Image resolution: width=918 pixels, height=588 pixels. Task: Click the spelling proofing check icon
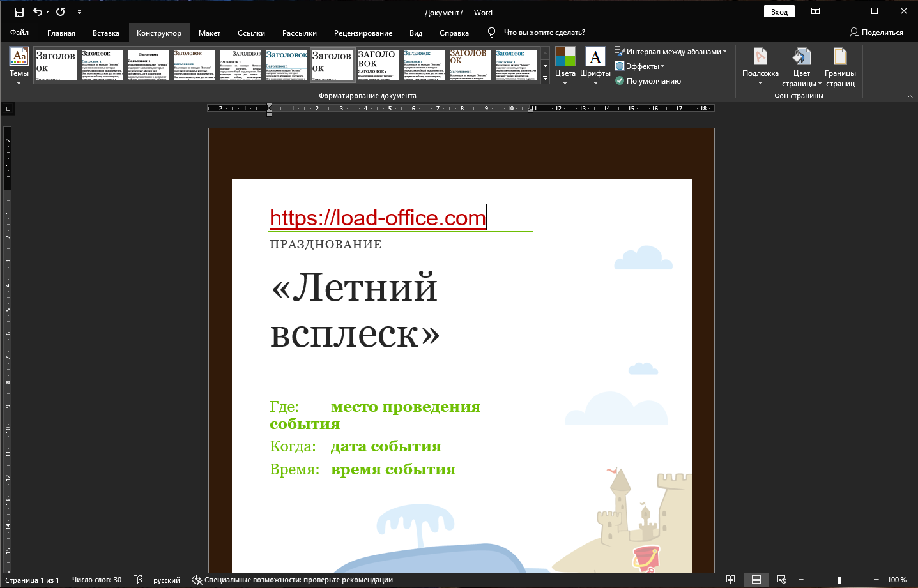(137, 580)
